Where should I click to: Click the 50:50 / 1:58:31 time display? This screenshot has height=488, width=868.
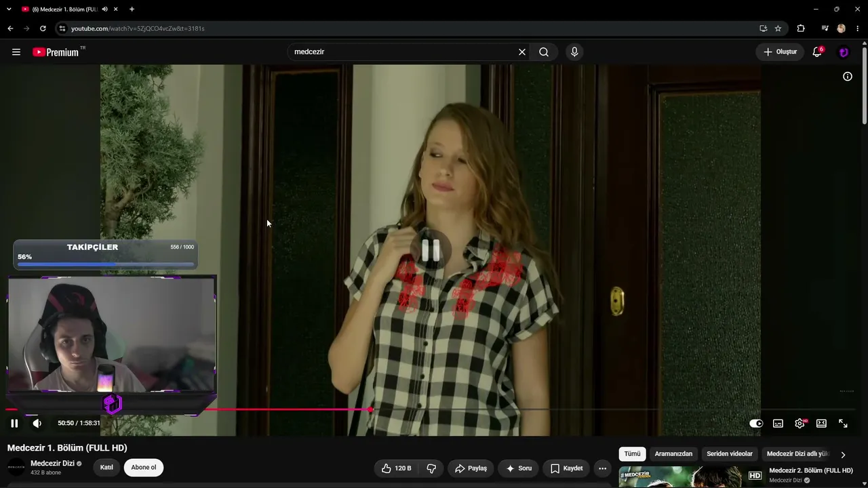pos(79,424)
